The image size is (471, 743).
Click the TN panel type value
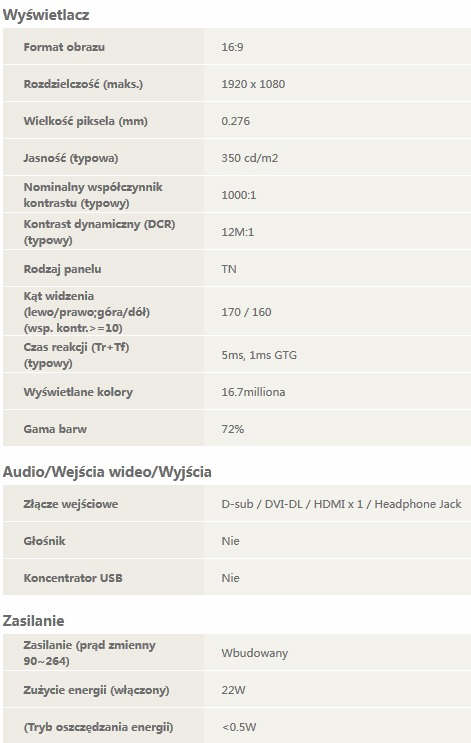tap(229, 269)
